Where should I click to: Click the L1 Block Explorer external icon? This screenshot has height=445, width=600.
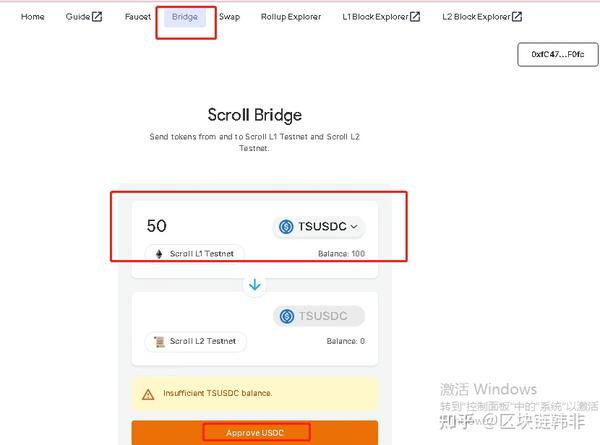pyautogui.click(x=415, y=17)
